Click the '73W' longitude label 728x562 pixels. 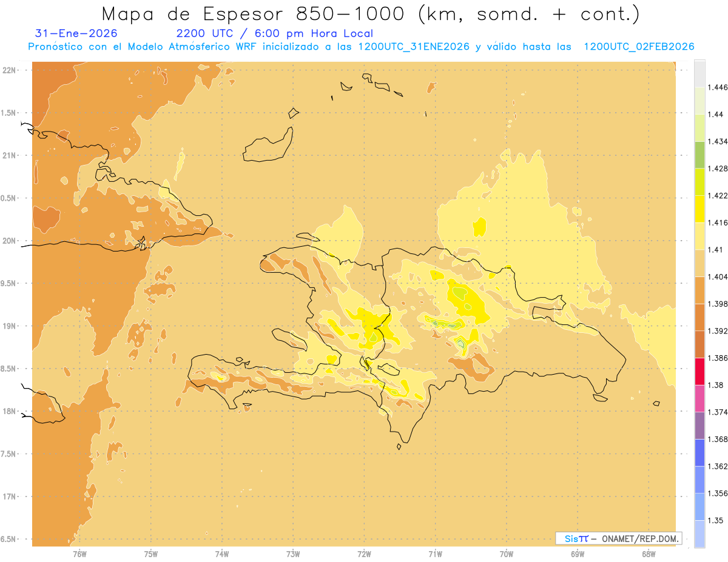point(293,554)
